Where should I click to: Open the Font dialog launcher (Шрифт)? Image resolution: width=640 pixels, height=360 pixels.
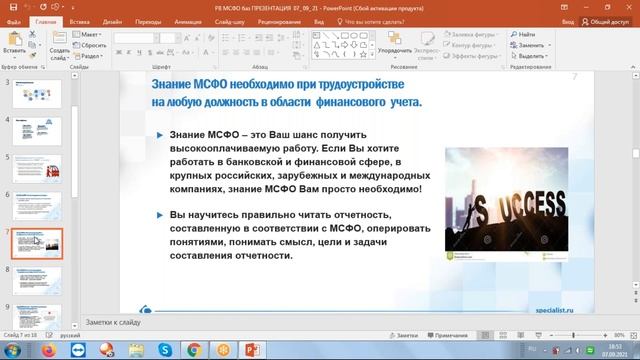(x=215, y=67)
